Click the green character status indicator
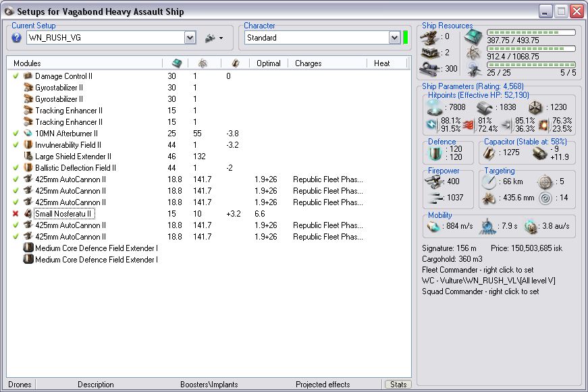Screen dimensions: 588x392 pyautogui.click(x=406, y=38)
